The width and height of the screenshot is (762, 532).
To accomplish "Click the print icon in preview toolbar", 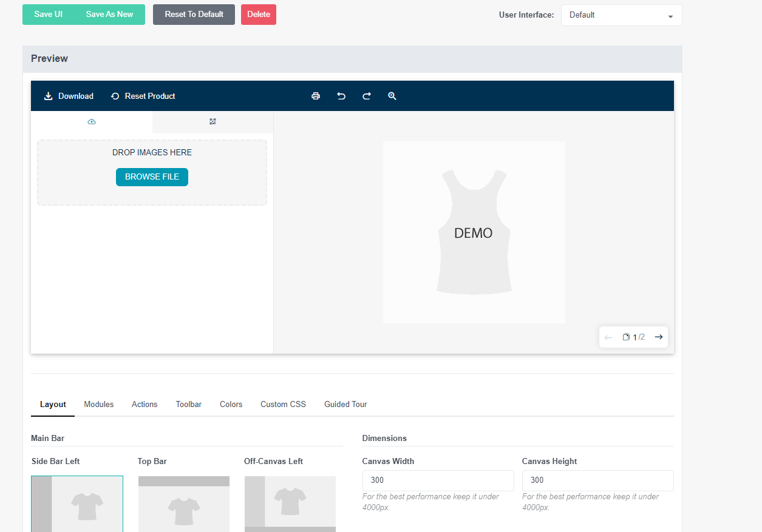I will click(316, 96).
